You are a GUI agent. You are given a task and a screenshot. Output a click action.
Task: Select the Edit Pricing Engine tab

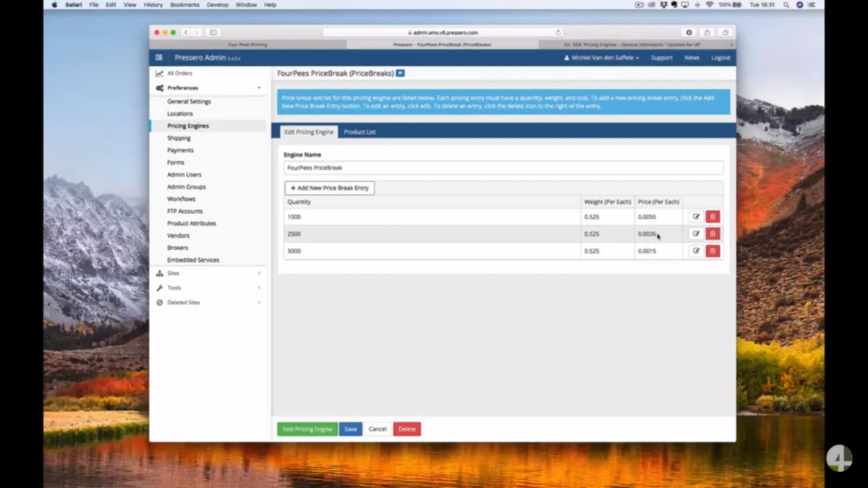(x=309, y=132)
